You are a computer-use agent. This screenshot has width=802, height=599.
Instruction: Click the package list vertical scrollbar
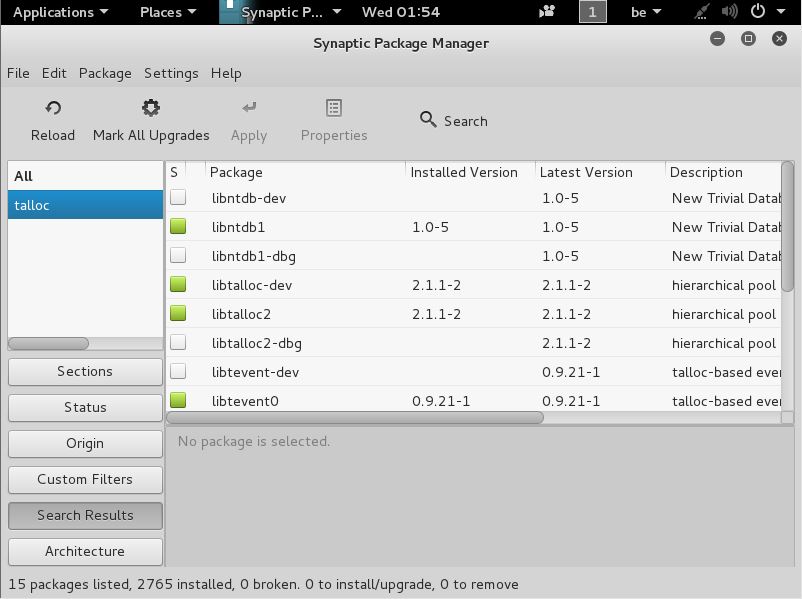click(x=788, y=227)
